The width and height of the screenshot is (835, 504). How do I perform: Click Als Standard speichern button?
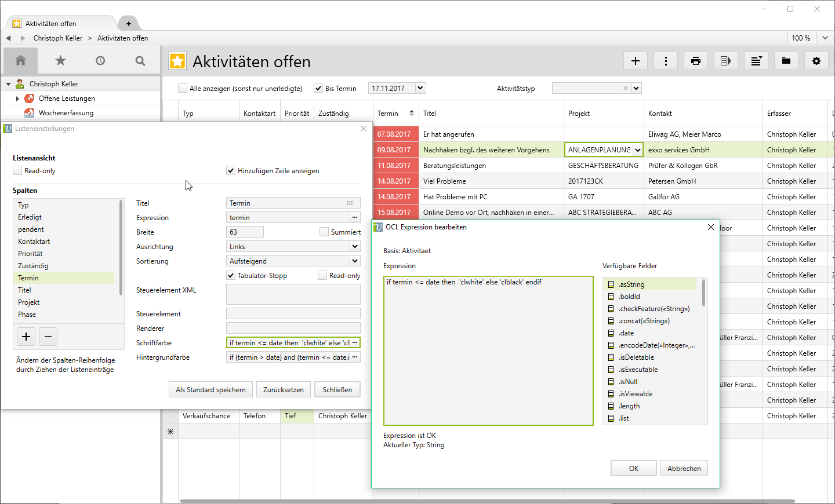[210, 390]
